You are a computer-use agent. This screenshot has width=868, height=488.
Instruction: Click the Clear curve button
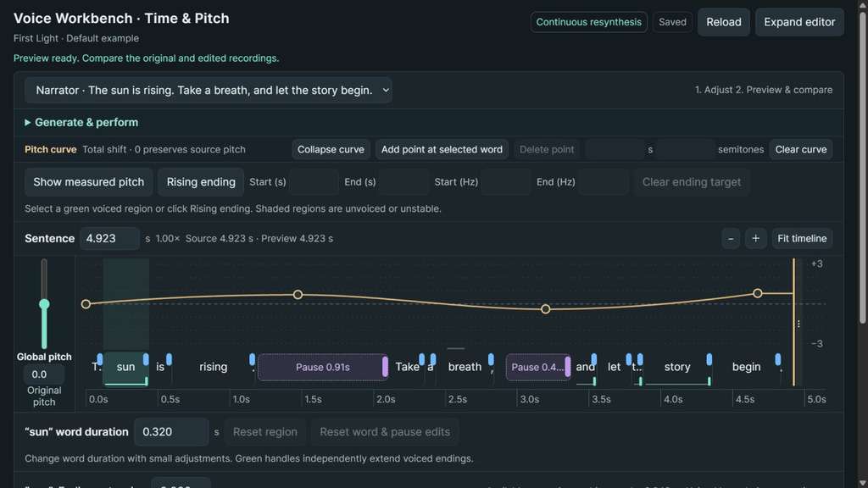click(x=800, y=149)
